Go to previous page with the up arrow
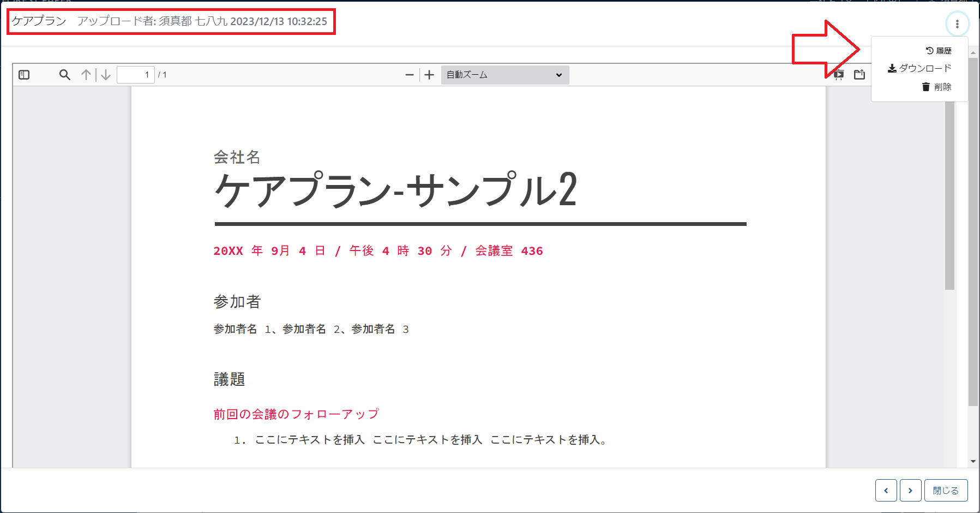Viewport: 980px width, 513px height. pos(86,75)
